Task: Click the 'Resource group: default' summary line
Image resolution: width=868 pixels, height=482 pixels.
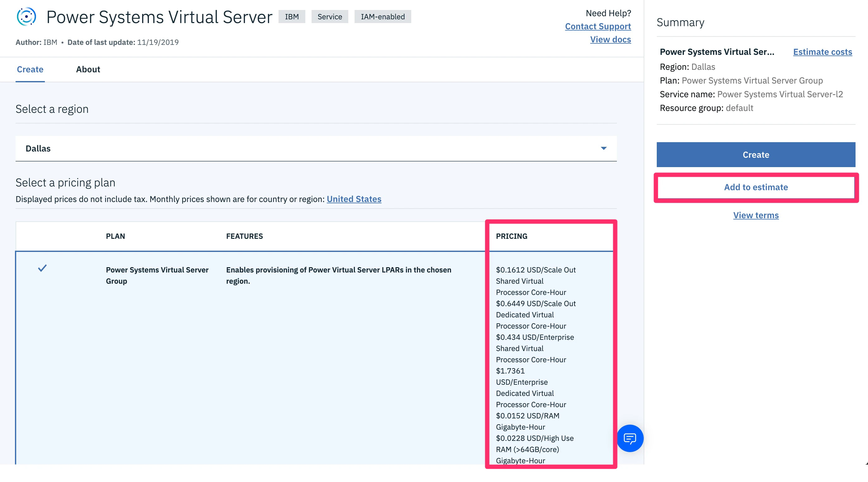Action: (x=706, y=108)
